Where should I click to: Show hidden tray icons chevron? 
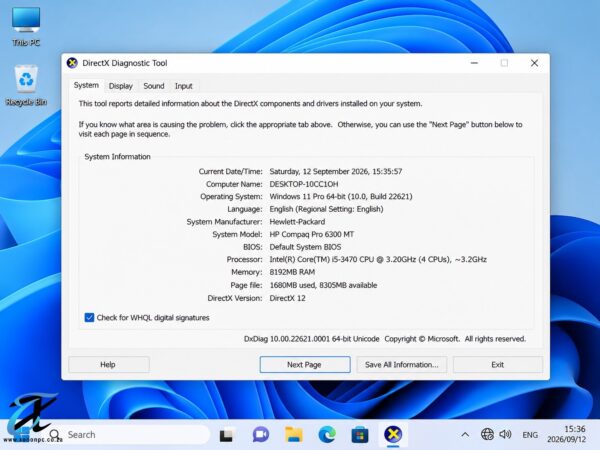[x=465, y=434]
